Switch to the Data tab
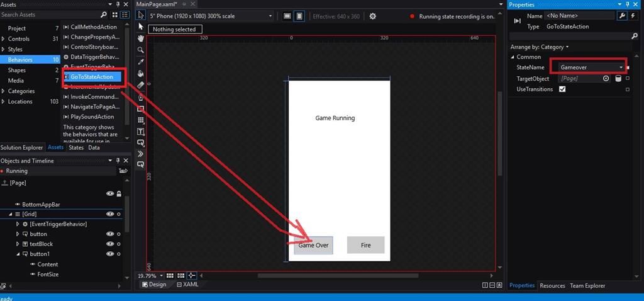 click(94, 147)
